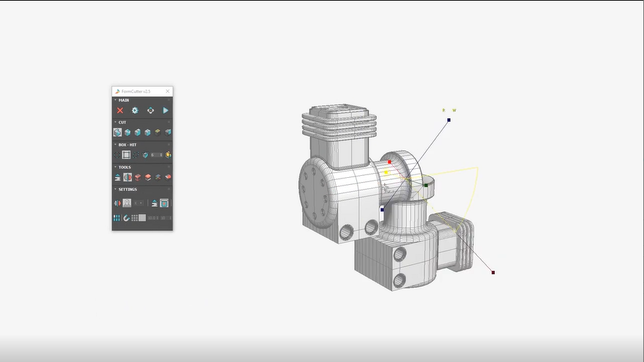Collapse the BOX - HIT section arrow

pos(115,145)
